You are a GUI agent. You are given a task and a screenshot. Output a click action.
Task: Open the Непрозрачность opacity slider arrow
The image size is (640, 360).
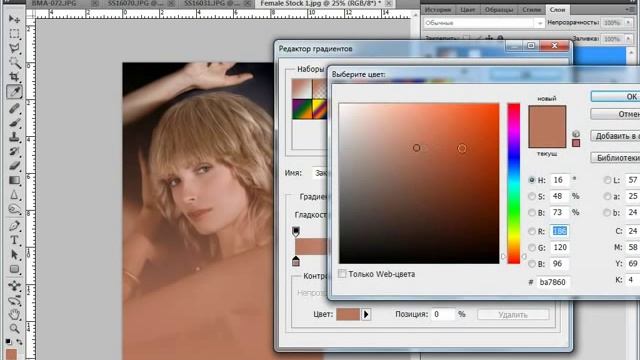(628, 23)
